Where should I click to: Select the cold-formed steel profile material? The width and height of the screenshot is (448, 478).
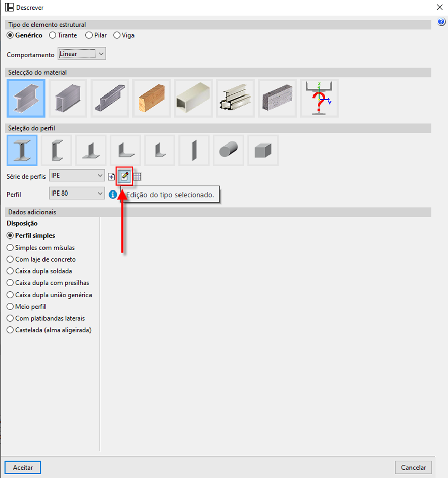(x=110, y=99)
